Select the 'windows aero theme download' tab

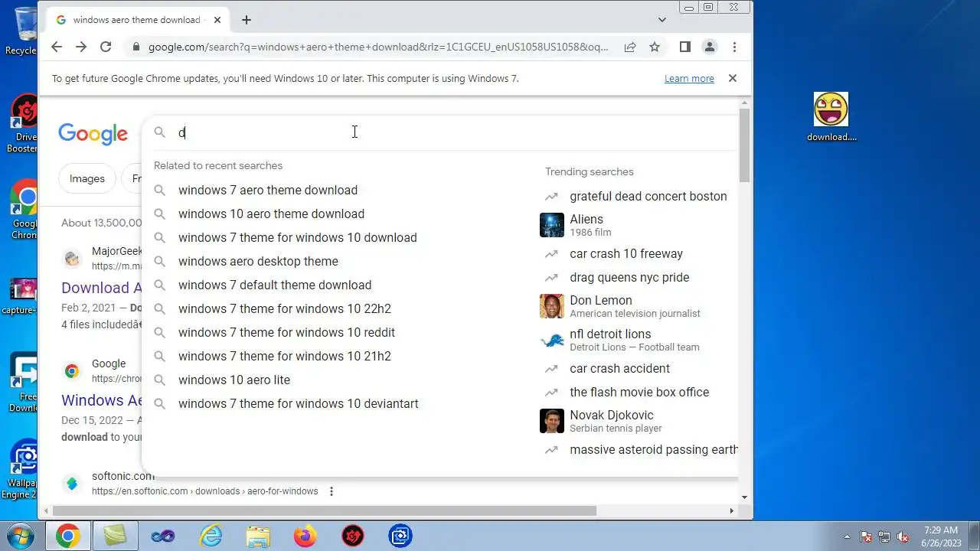pos(138,20)
